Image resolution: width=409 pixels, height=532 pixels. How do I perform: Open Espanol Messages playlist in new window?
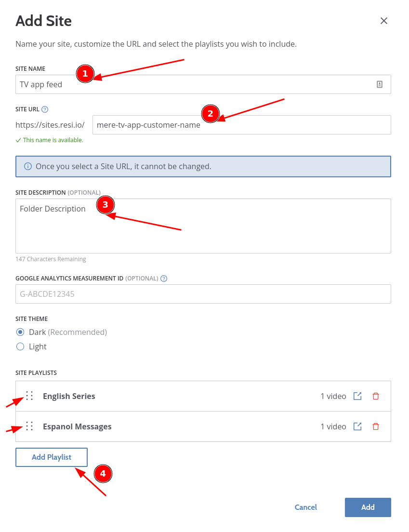[x=357, y=426]
